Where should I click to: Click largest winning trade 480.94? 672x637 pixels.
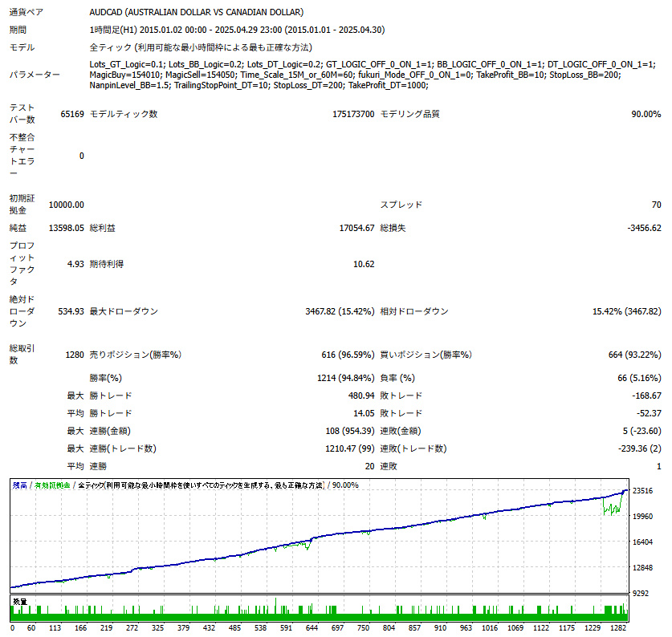point(362,396)
